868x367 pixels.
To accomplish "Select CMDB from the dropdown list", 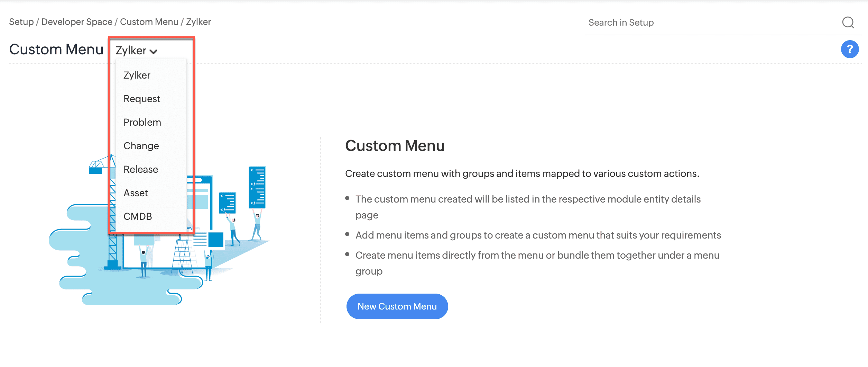I will (138, 216).
